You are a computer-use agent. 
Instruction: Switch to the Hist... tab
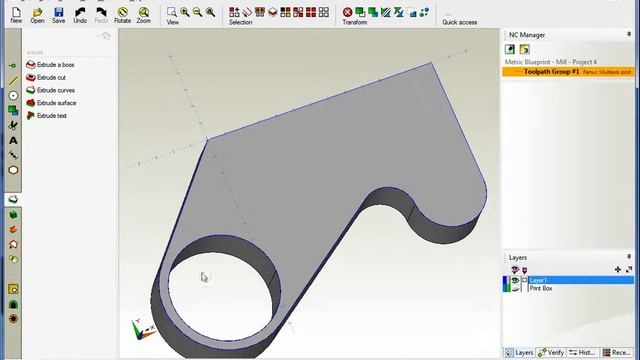582,352
